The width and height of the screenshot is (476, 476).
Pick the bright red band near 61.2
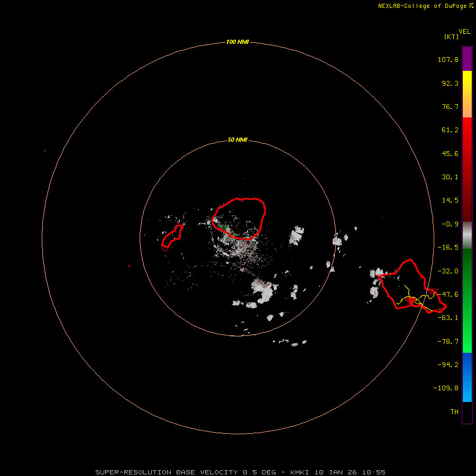tap(467, 131)
